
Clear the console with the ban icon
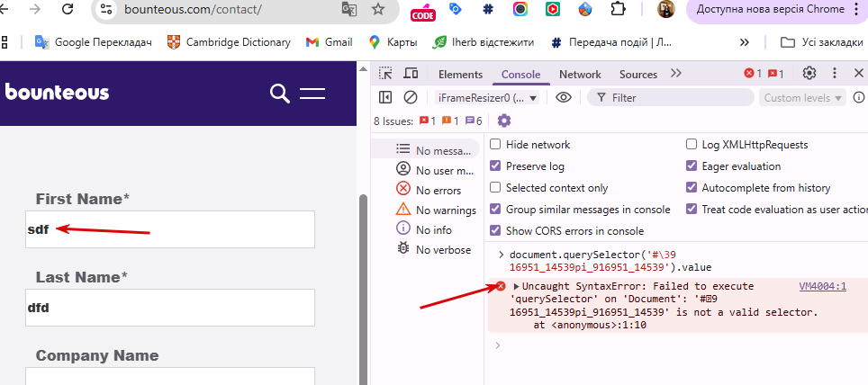411,97
